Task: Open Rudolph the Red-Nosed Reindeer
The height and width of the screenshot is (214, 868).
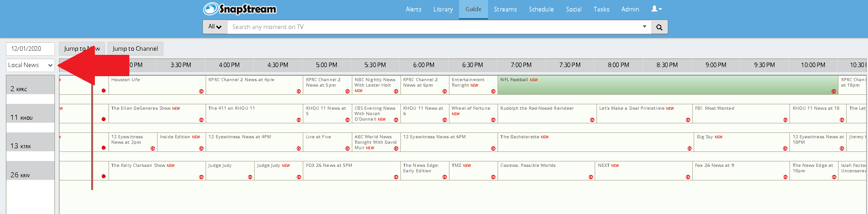Action: [x=547, y=113]
